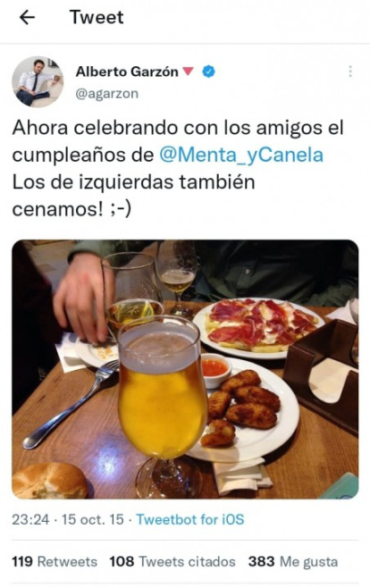Click the 23:24 timestamp
The width and height of the screenshot is (370, 588).
[30, 519]
